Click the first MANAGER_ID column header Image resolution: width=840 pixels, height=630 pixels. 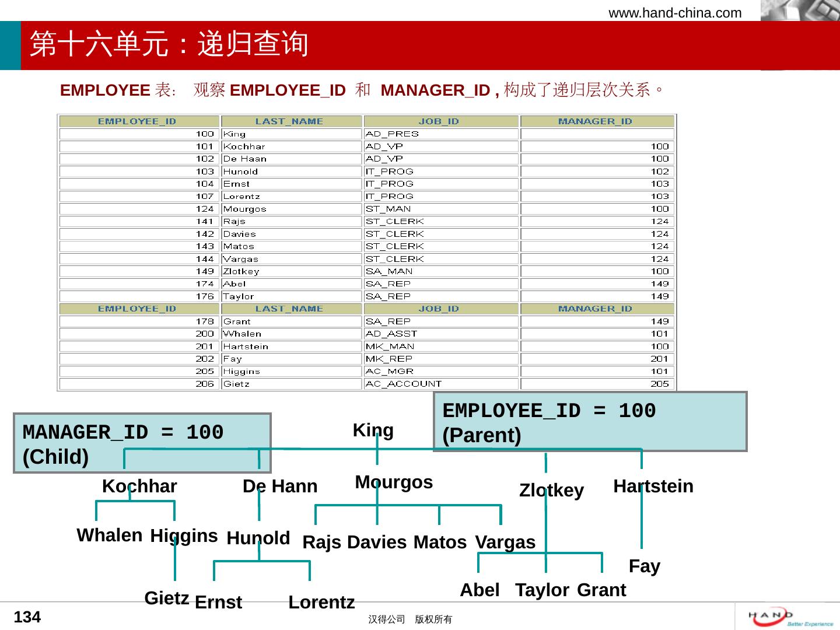click(x=595, y=121)
